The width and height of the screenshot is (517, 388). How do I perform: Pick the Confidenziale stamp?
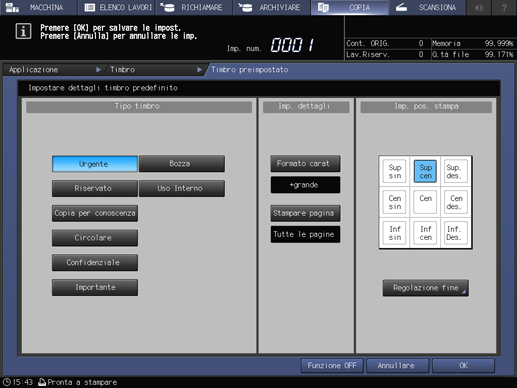point(95,262)
